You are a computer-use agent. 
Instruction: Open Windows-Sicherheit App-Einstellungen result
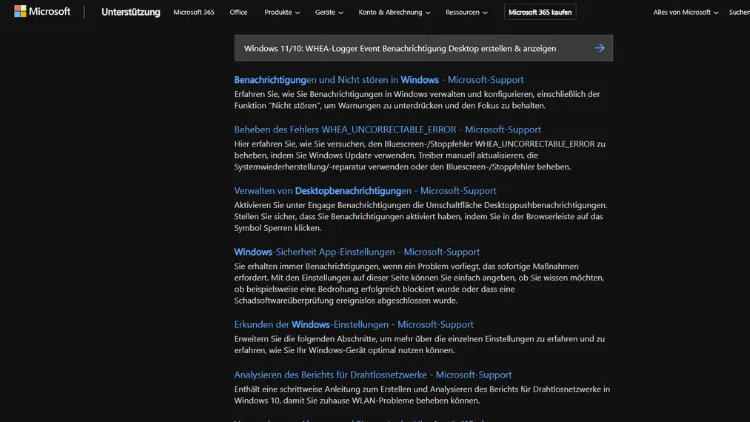coord(357,252)
